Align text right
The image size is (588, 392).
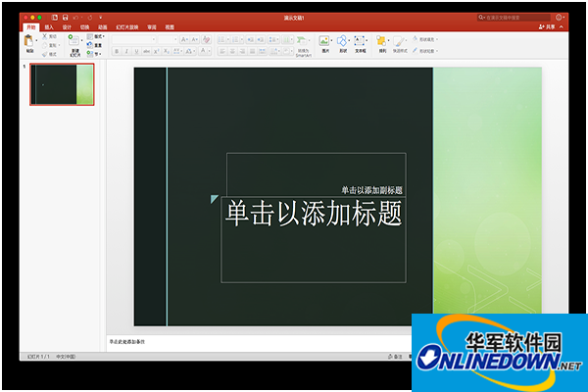click(x=242, y=51)
